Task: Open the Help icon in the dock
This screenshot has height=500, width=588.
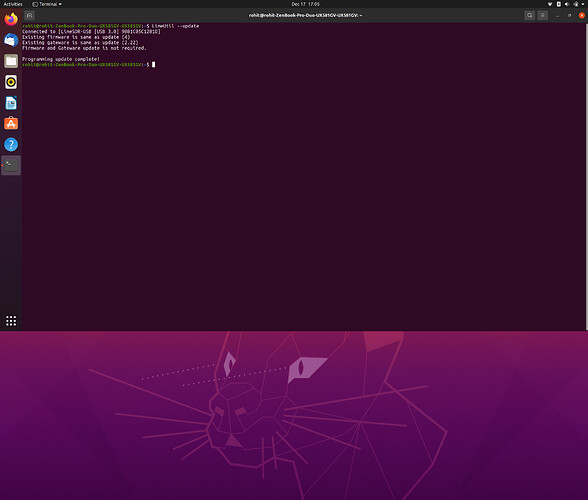Action: pyautogui.click(x=11, y=144)
